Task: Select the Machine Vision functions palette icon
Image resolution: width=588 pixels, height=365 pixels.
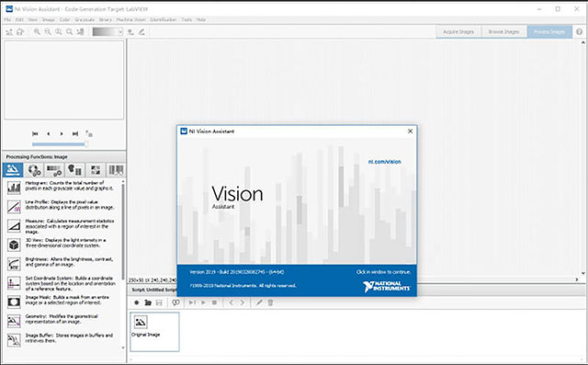Action: [x=96, y=170]
